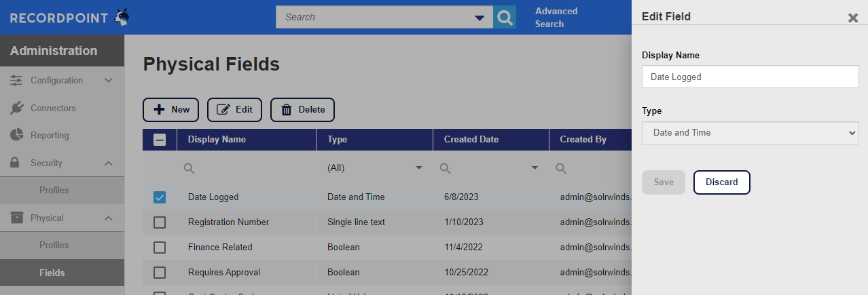
Task: Tick the Finance Related row checkbox
Action: (160, 248)
